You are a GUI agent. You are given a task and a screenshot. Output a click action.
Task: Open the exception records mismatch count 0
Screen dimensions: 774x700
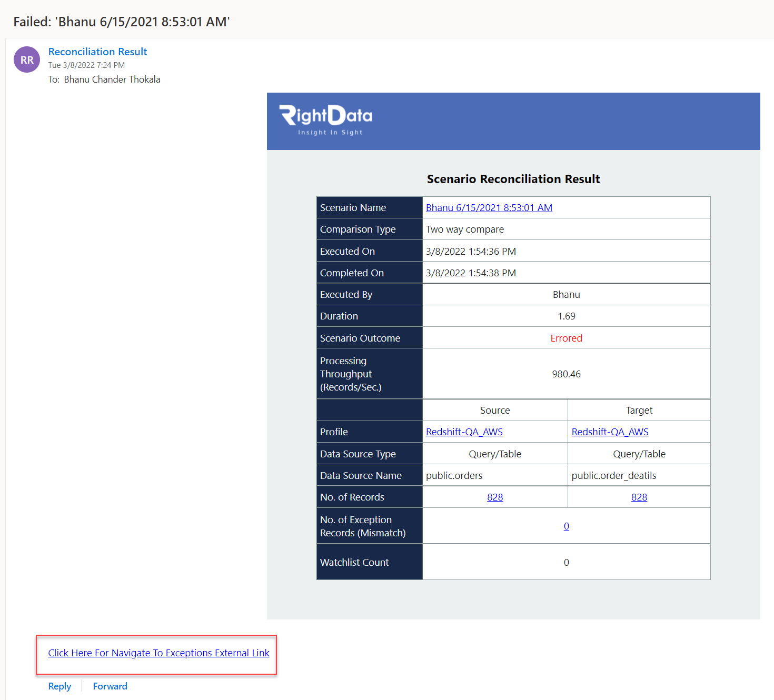pos(567,526)
